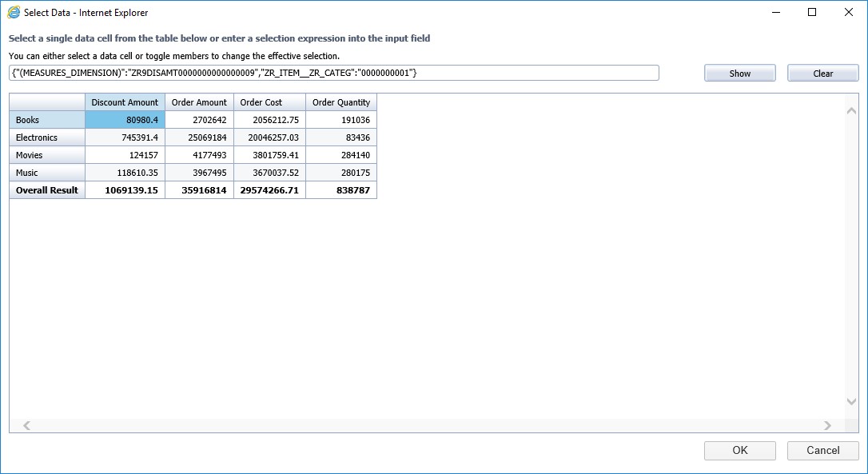Viewport: 868px width, 474px height.
Task: Select the Discount Amount column header
Action: tap(125, 102)
